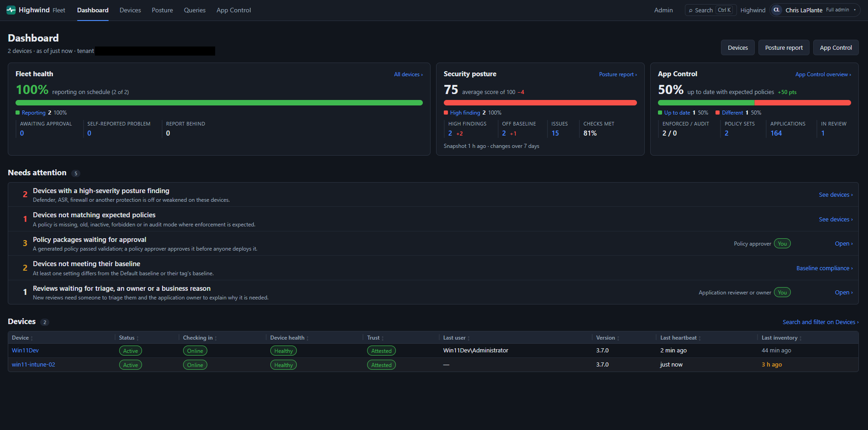Click the sort arrows on Status column
868x430 pixels.
tap(137, 338)
